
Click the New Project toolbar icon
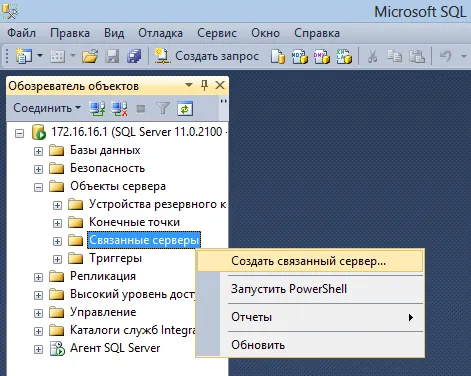[x=24, y=56]
